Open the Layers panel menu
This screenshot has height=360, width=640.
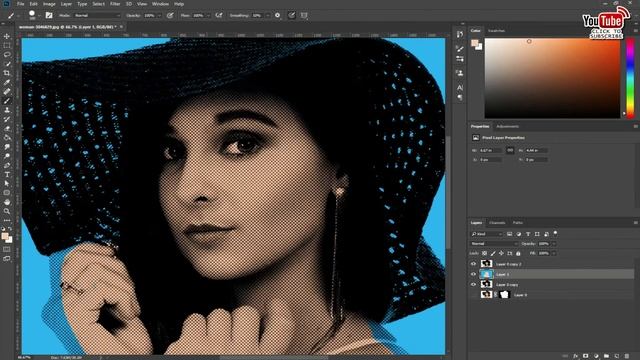click(x=635, y=223)
